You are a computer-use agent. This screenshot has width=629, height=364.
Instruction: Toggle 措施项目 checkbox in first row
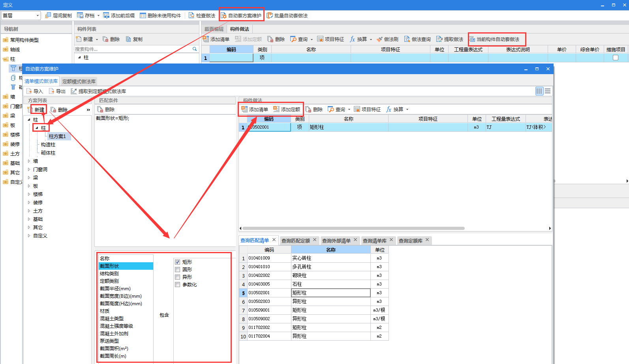coord(615,58)
